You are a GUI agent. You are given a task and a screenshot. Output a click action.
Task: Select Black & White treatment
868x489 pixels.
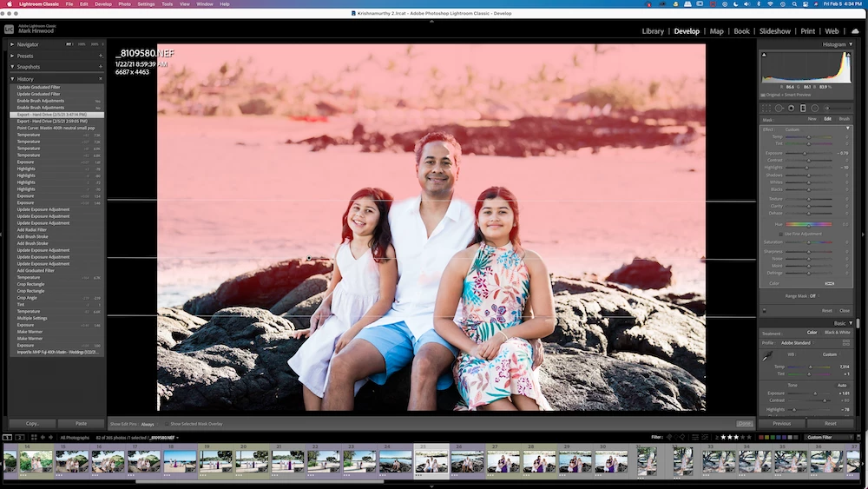pyautogui.click(x=837, y=333)
